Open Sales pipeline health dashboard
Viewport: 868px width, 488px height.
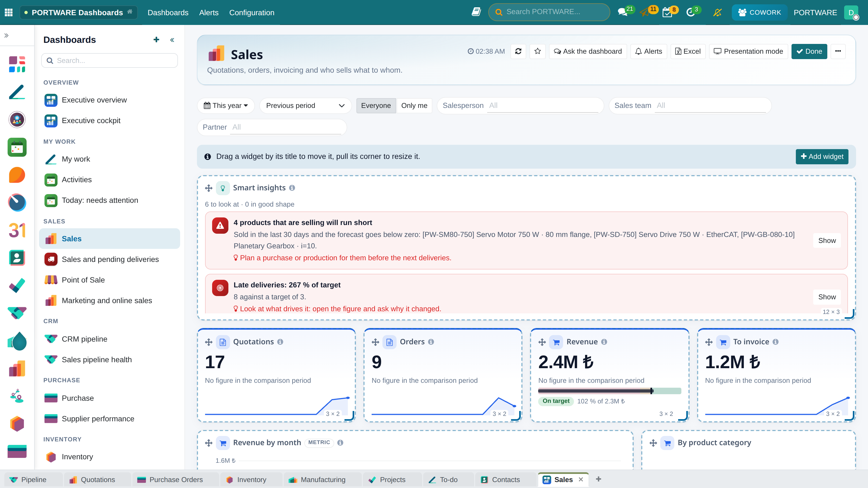point(110,359)
